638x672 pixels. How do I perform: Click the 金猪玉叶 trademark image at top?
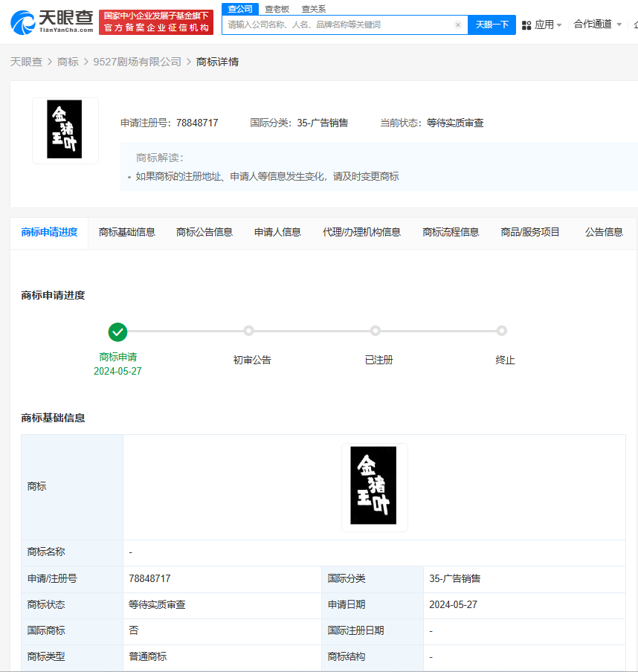pos(65,131)
